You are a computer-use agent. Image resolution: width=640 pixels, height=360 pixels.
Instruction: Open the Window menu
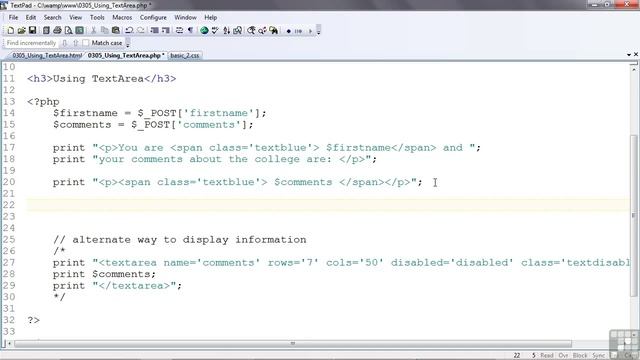185,18
